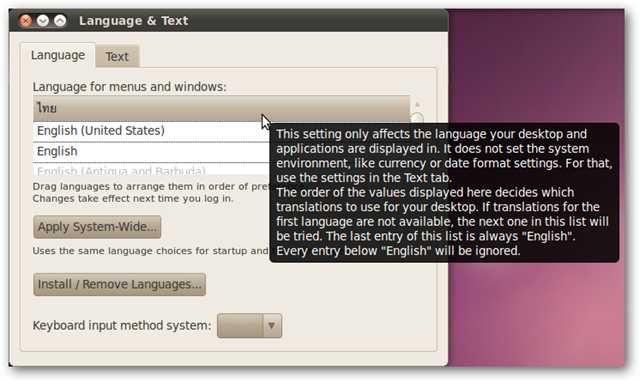
Task: Maximize the Language & Text window
Action: point(60,20)
